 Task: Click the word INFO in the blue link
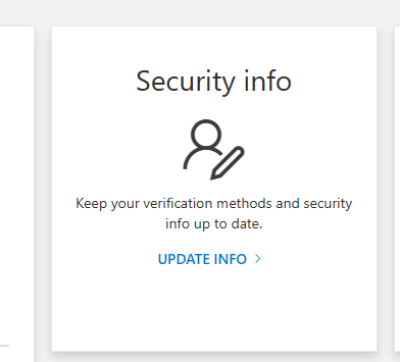click(230, 259)
